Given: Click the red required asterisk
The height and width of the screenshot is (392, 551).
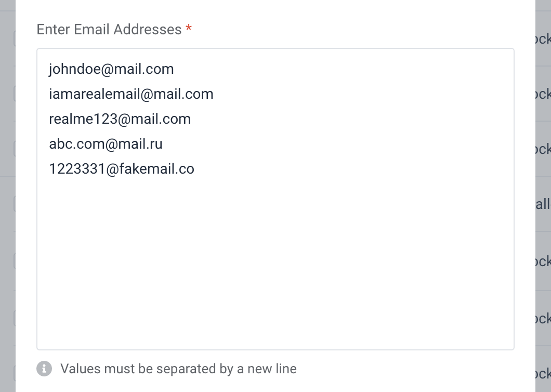Looking at the screenshot, I should [x=189, y=28].
